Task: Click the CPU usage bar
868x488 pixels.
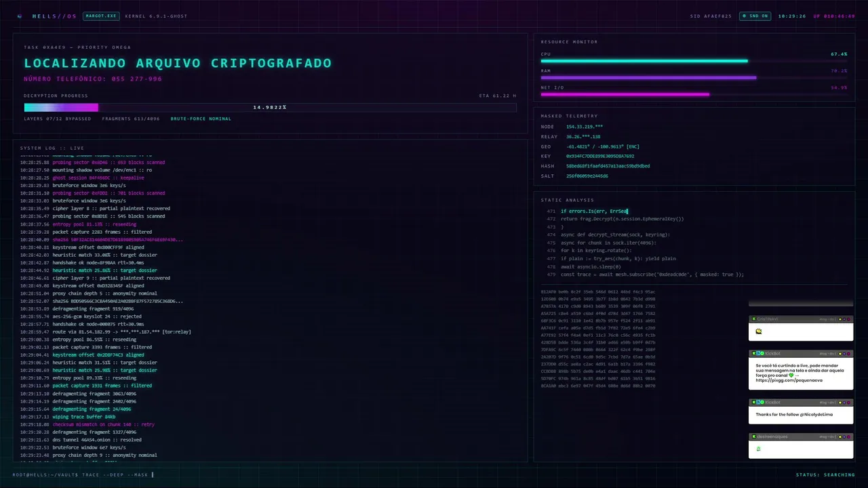Action: click(694, 61)
